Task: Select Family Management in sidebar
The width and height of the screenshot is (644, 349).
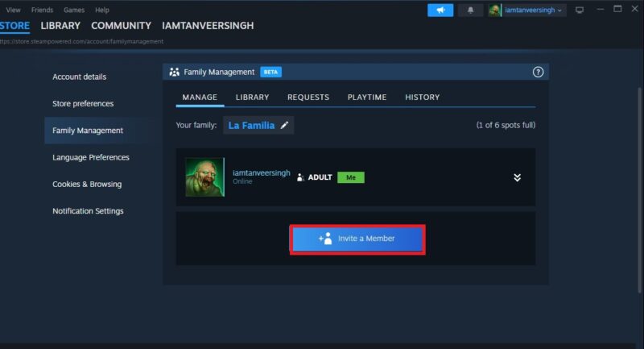Action: pyautogui.click(x=103, y=131)
